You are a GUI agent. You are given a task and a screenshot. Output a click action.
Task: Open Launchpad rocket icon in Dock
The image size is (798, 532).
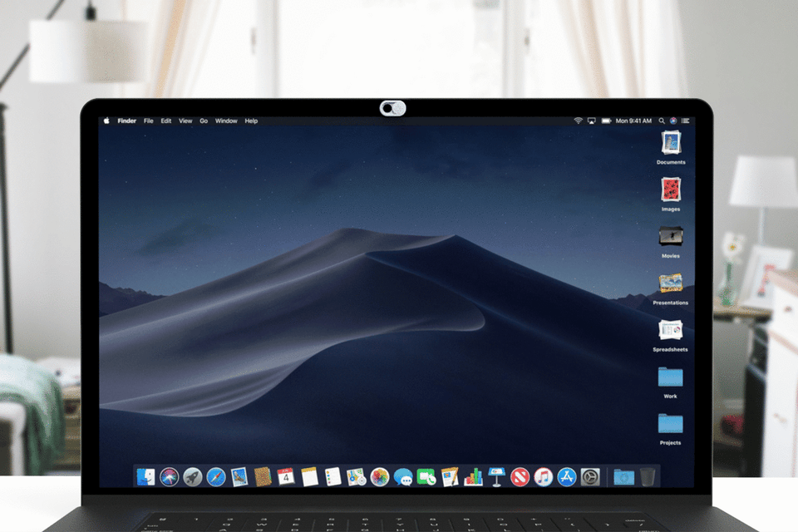192,477
